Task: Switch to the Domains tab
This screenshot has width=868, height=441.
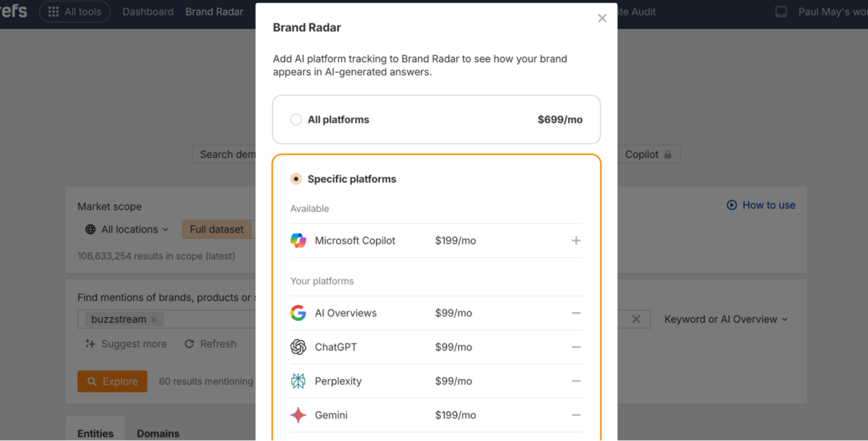Action: click(158, 432)
